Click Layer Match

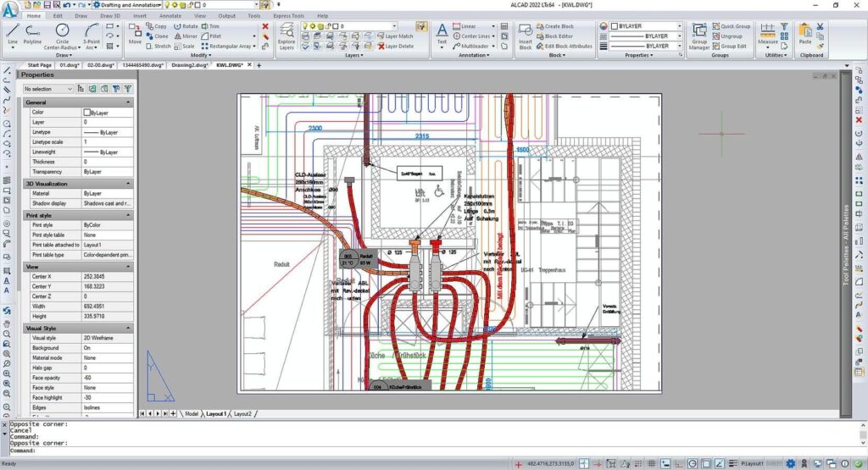(395, 36)
